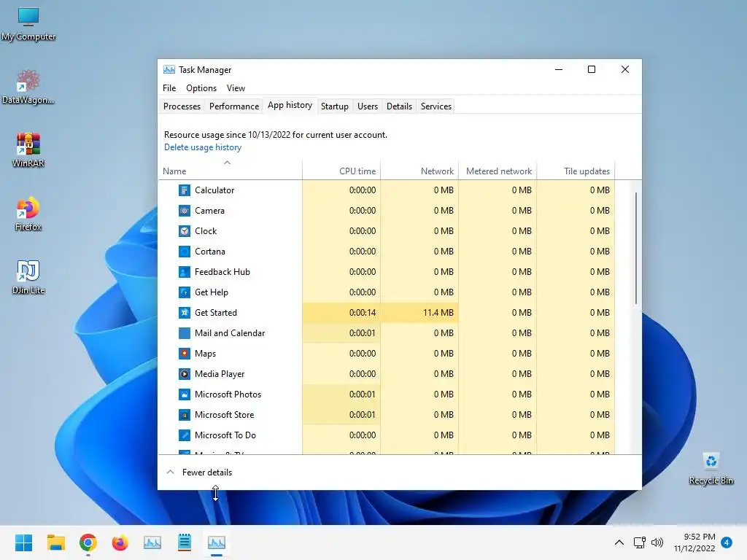The image size is (747, 560).
Task: Click the Task Manager title bar icon
Action: 169,69
